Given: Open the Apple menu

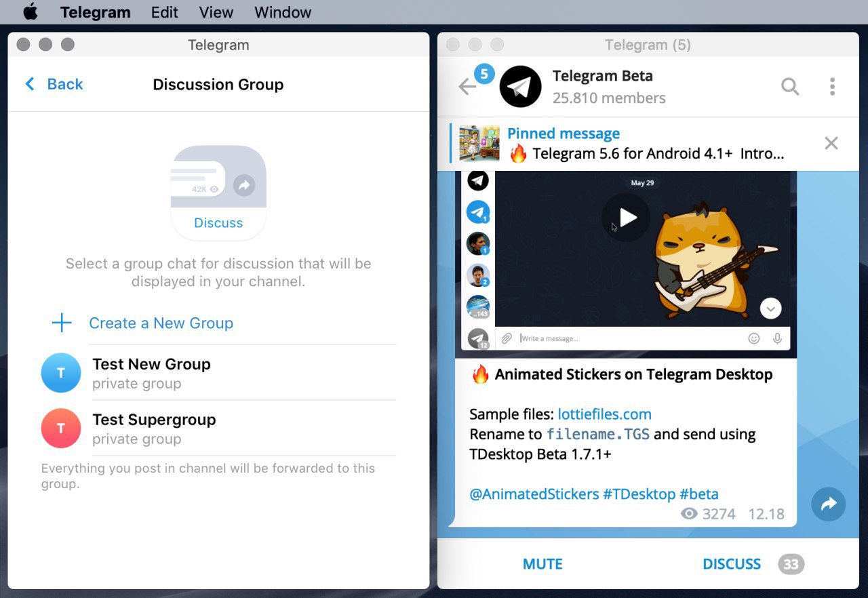Looking at the screenshot, I should pos(31,12).
